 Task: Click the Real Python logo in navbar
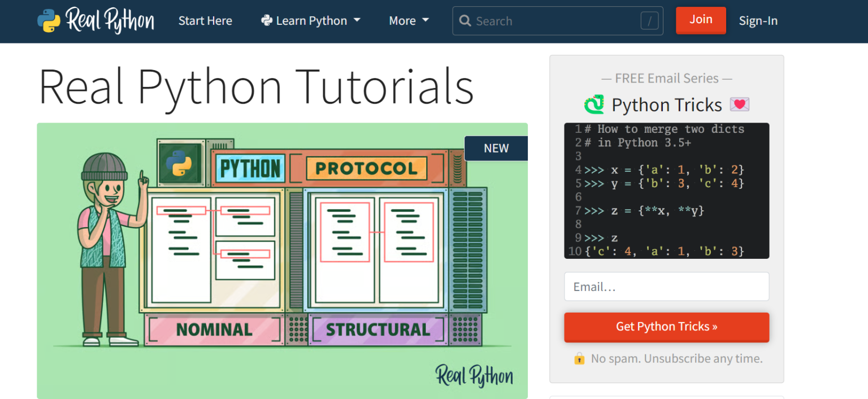[x=96, y=21]
